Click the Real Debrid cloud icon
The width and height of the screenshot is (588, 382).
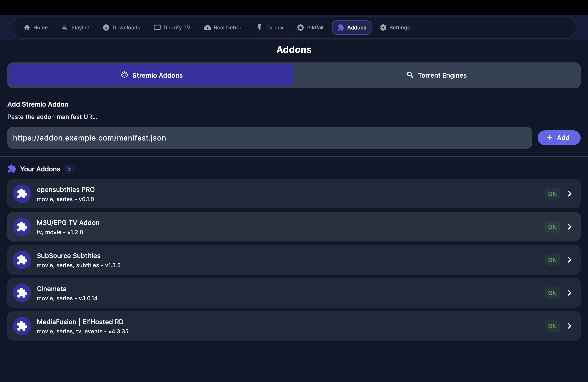(207, 27)
